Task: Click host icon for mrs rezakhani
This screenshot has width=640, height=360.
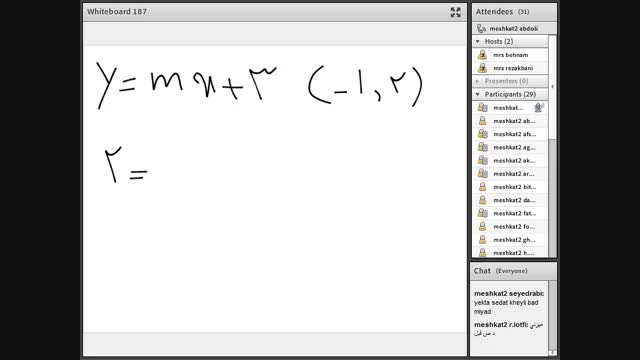Action: [x=482, y=68]
